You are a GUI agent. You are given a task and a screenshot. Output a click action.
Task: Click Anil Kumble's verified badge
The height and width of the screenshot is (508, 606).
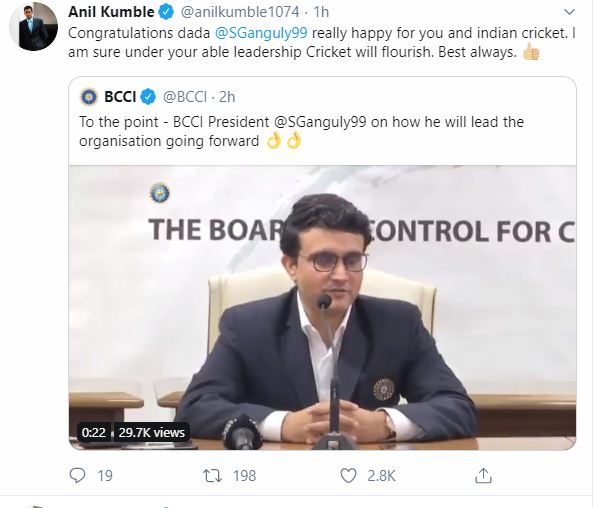(x=166, y=12)
